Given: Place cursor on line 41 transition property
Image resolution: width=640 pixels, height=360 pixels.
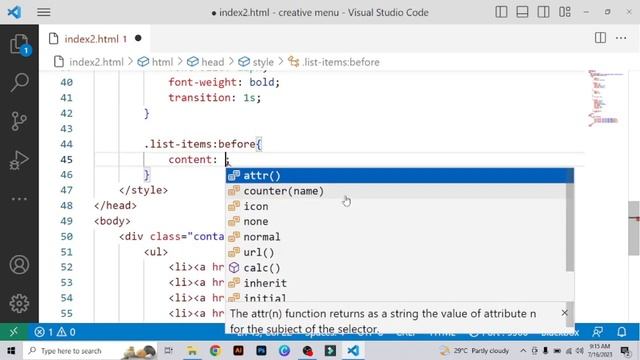Looking at the screenshot, I should 215,98.
